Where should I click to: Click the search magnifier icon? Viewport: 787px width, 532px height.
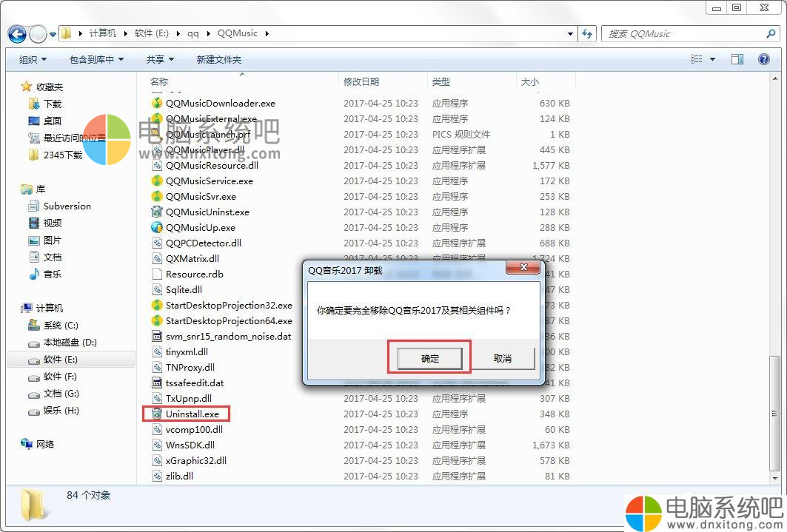(771, 33)
